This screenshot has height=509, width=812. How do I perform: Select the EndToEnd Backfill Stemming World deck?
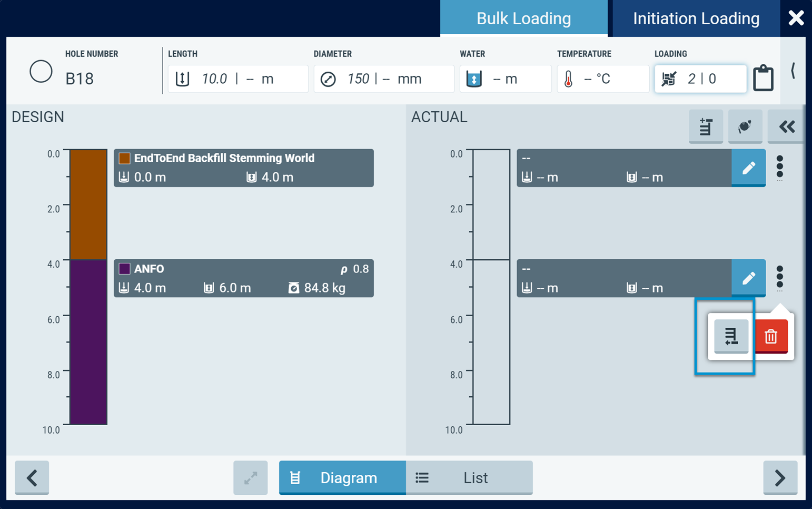(244, 168)
